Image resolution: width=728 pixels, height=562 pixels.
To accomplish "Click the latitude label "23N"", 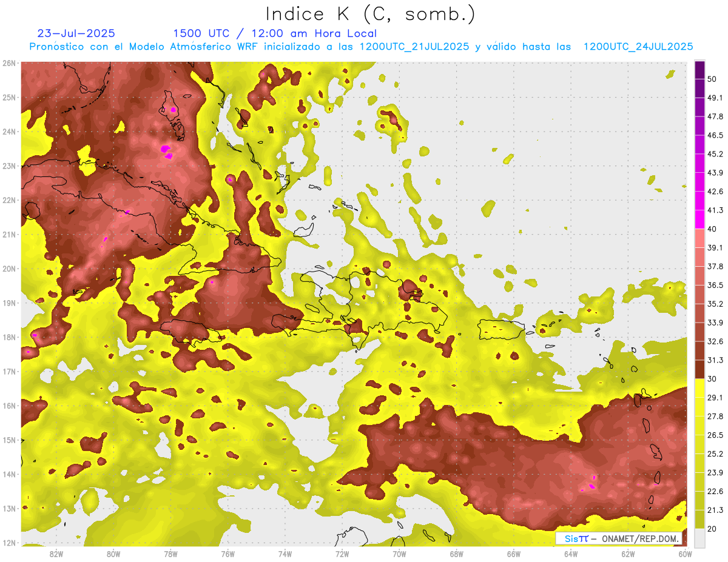I will pyautogui.click(x=8, y=166).
